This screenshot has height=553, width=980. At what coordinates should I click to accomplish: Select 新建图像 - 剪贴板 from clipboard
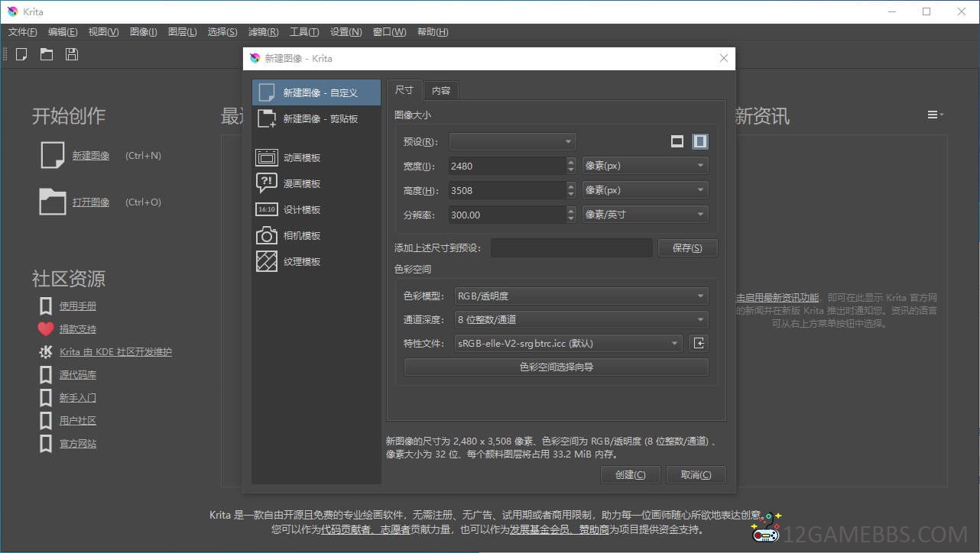(x=316, y=118)
